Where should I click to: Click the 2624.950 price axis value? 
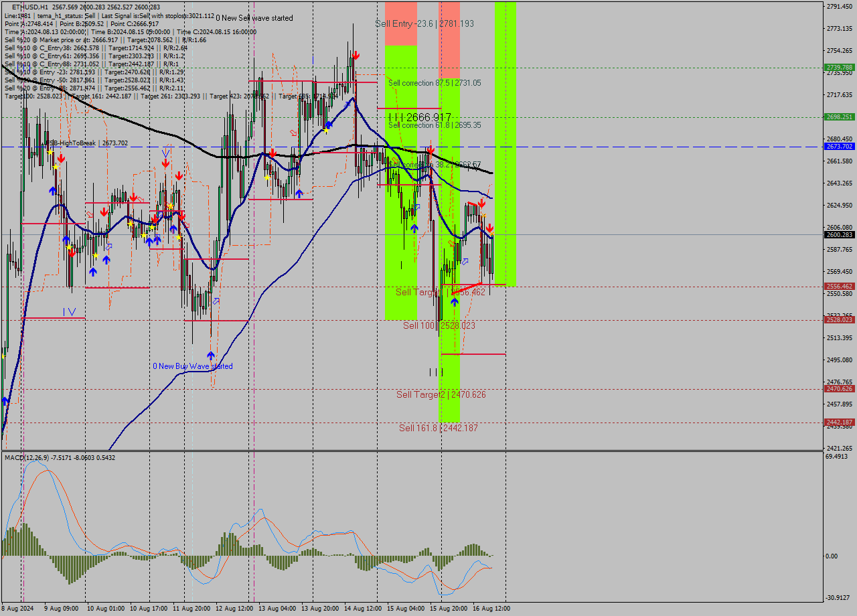coord(840,206)
